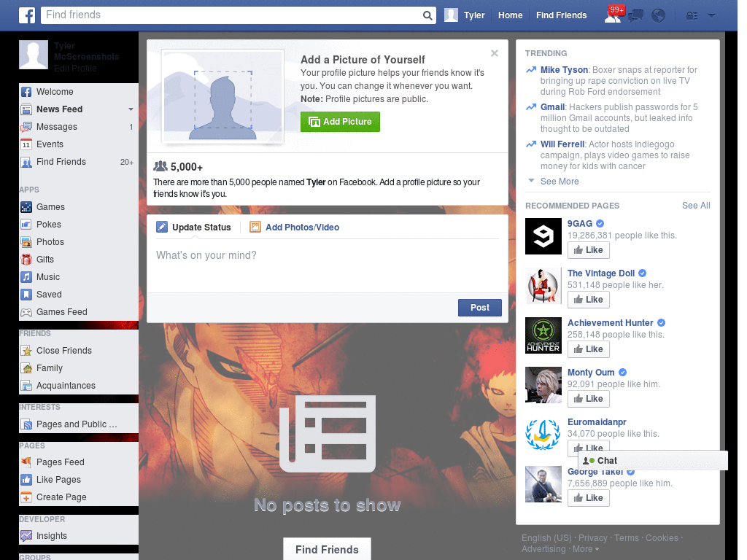Click the Messages sidebar icon
The height and width of the screenshot is (560, 747).
26,127
